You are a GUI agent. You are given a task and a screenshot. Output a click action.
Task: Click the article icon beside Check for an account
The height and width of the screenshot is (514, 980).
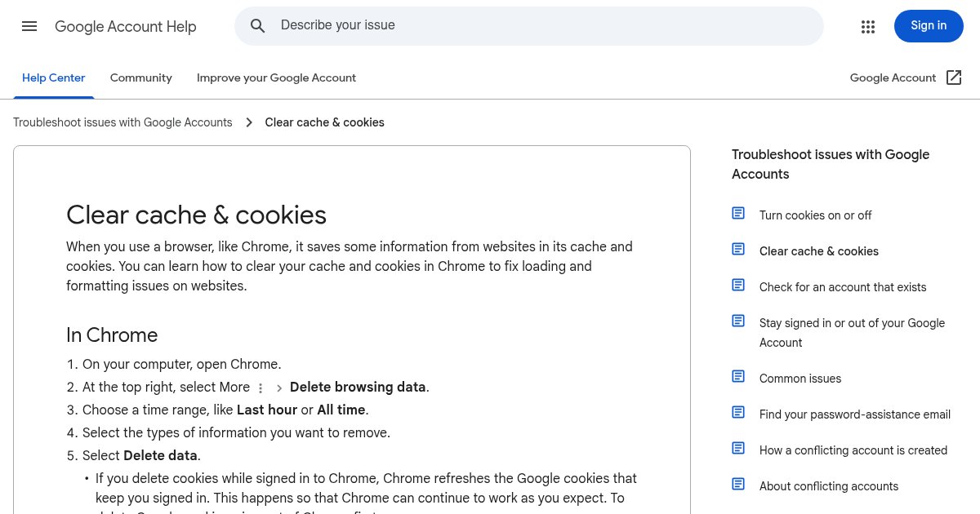[x=738, y=285]
